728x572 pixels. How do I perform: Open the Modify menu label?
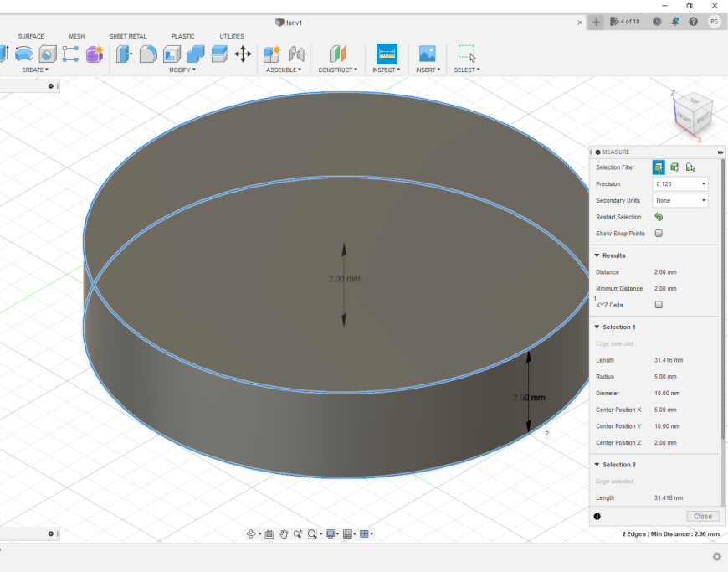coord(182,70)
